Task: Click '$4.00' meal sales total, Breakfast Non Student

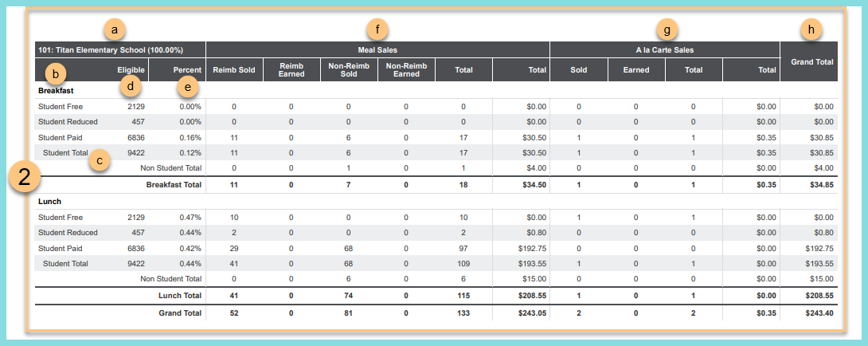Action: [537, 167]
